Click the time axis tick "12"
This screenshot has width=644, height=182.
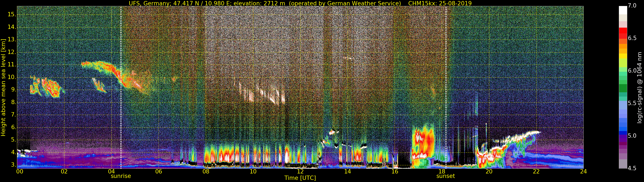point(300,172)
